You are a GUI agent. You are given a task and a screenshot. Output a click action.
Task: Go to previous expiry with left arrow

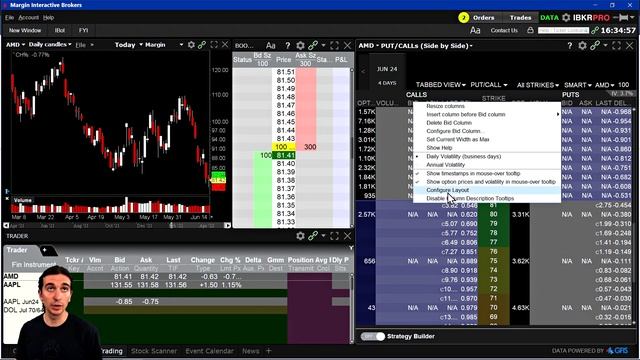363,71
